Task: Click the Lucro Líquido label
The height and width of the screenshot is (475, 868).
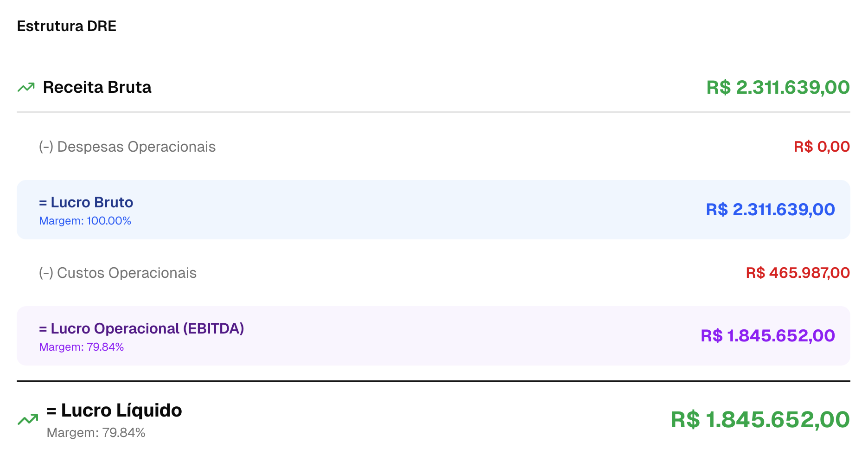Action: [x=114, y=411]
